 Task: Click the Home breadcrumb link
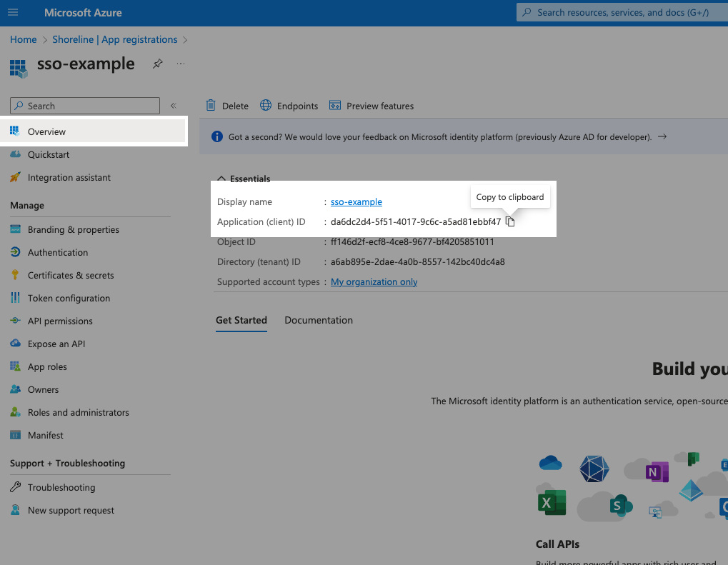point(23,39)
